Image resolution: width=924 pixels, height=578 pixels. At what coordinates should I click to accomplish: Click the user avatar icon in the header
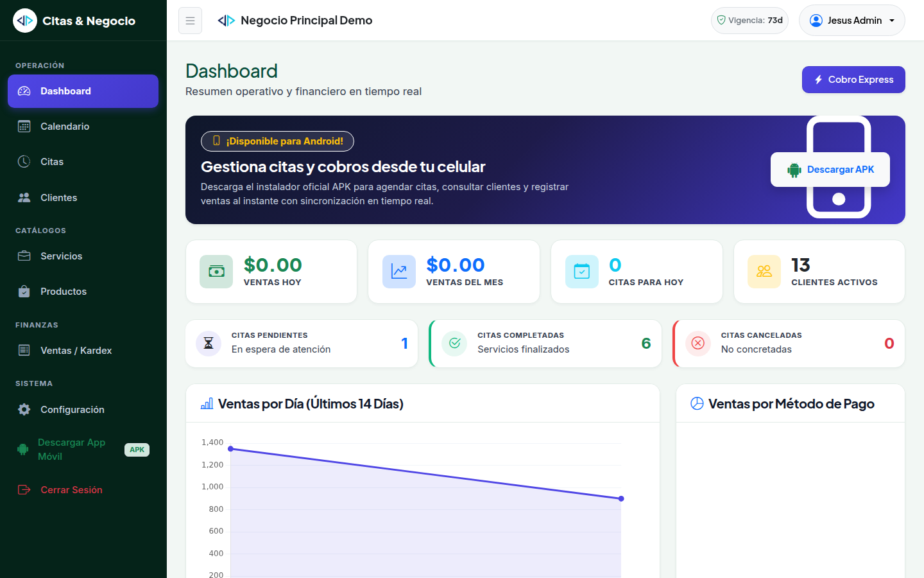pyautogui.click(x=816, y=21)
